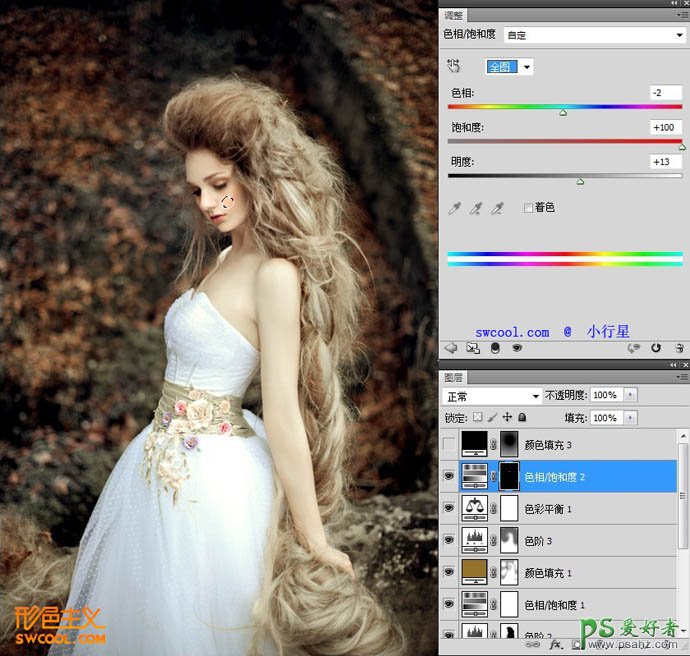690x656 pixels.
Task: Switch to the 调整 panel tab
Action: (x=453, y=16)
